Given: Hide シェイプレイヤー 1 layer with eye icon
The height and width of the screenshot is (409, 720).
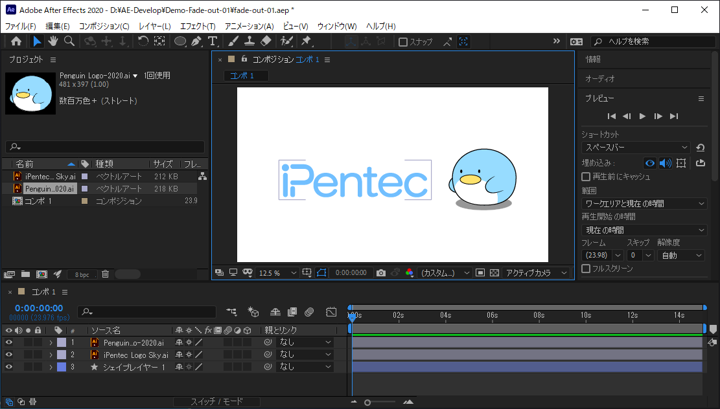Looking at the screenshot, I should pos(9,367).
